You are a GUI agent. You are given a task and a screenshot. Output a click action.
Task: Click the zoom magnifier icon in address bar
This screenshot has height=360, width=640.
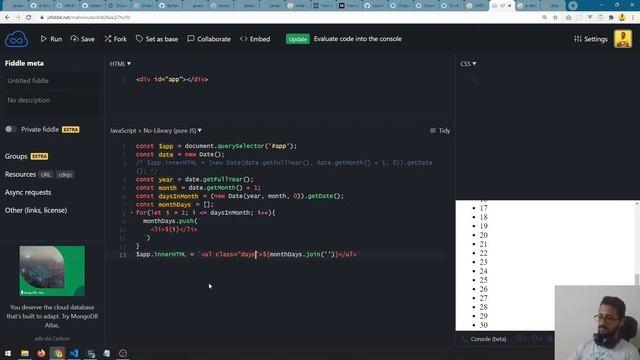pyautogui.click(x=544, y=18)
